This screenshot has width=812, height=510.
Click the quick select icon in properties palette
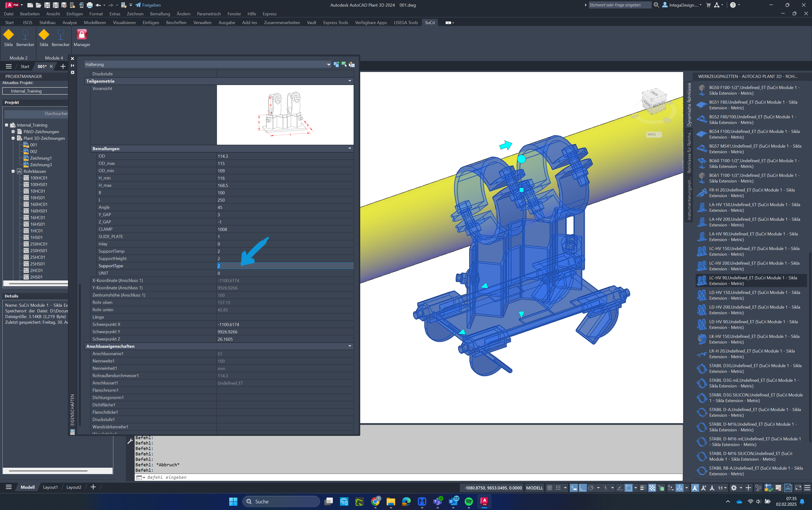tap(351, 64)
